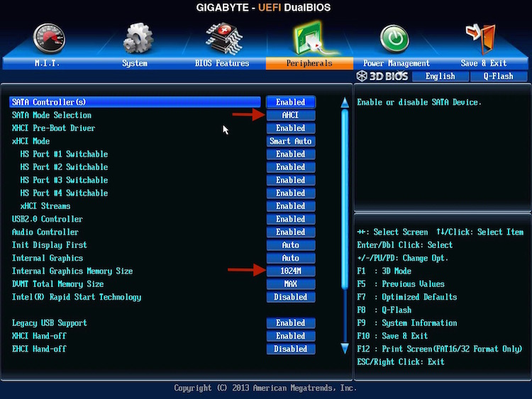
Task: Go to the Power Management tab
Action: 397,63
